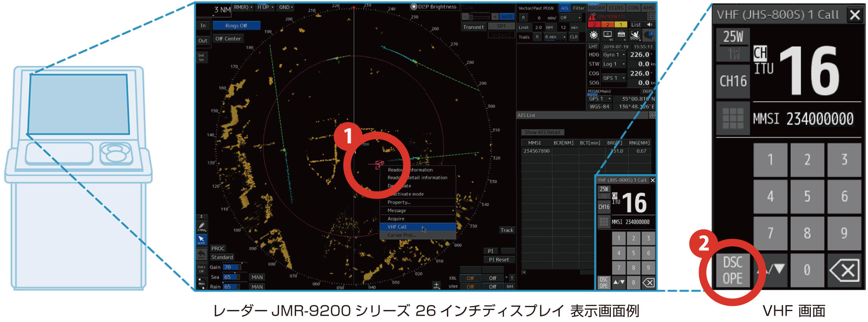Open the Trails 6 min length dropdown
Image resolution: width=868 pixels, height=322 pixels.
(x=555, y=37)
